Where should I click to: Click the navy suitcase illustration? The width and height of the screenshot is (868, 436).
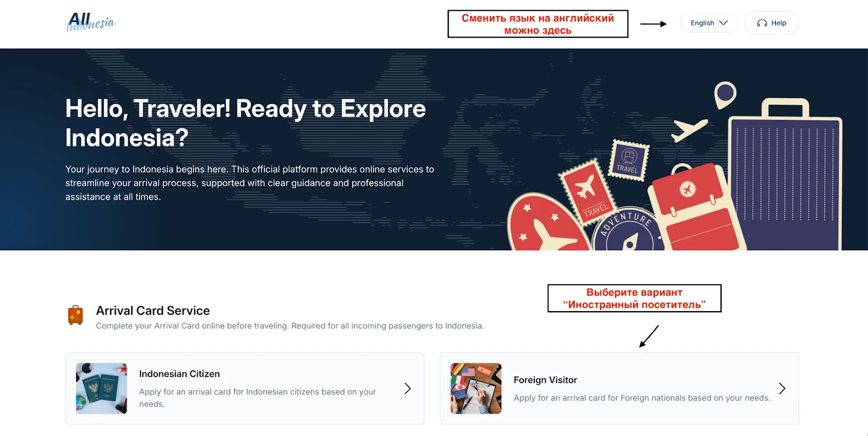pos(785,175)
